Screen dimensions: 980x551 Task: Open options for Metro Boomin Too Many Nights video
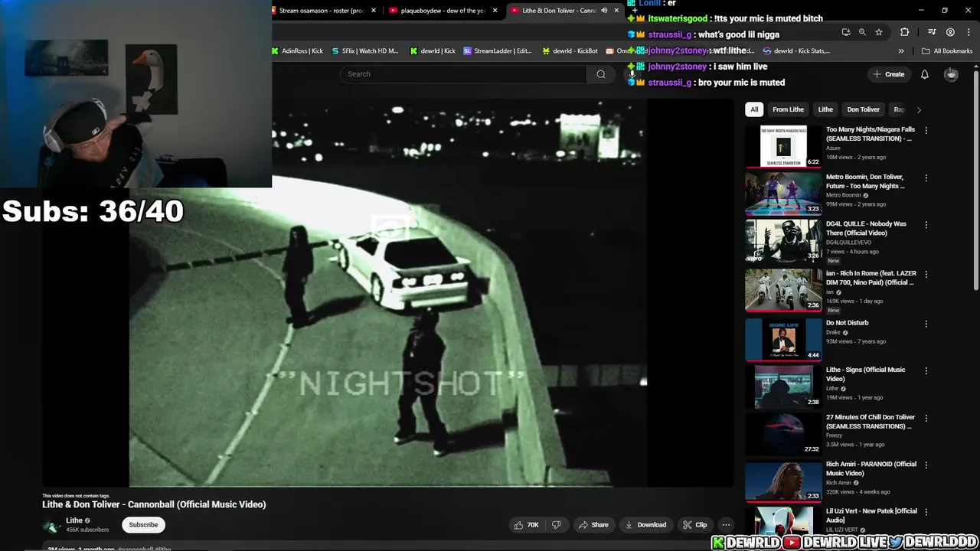[926, 178]
